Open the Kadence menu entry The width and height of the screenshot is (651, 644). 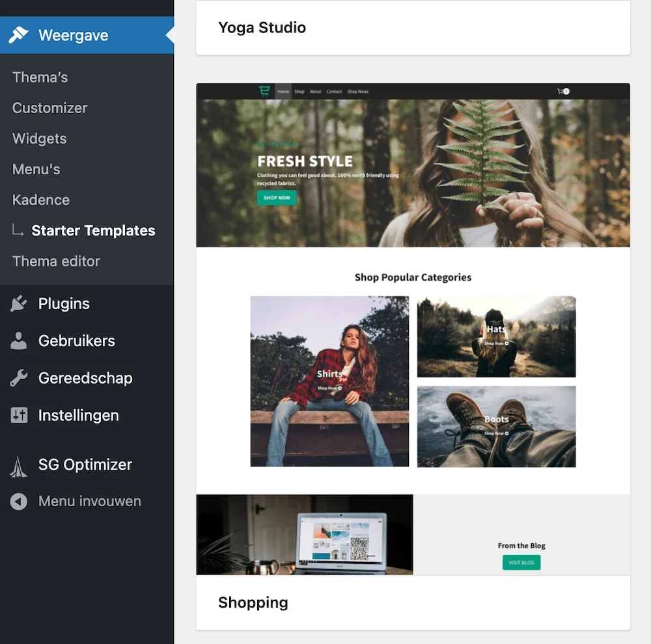coord(40,200)
